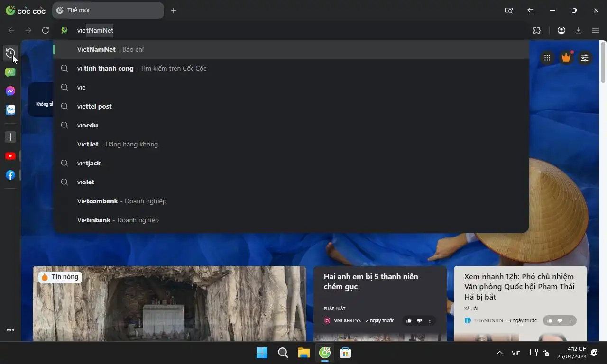
Task: Open Microsoft Store from taskbar
Action: coord(345,353)
